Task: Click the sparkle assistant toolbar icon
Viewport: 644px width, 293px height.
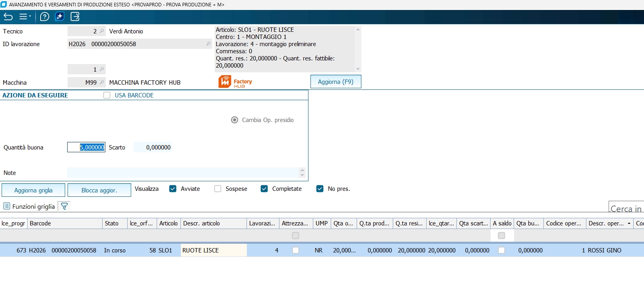Action: [x=60, y=17]
